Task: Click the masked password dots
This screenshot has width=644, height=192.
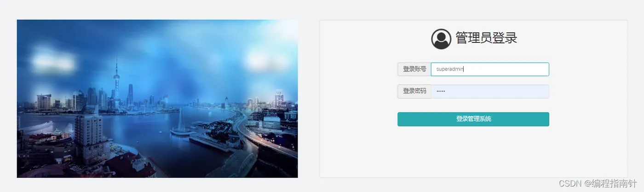Action: (x=441, y=91)
